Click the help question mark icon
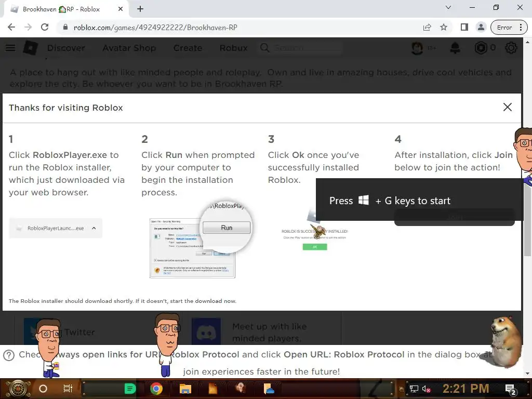The width and height of the screenshot is (532, 399). click(x=9, y=355)
